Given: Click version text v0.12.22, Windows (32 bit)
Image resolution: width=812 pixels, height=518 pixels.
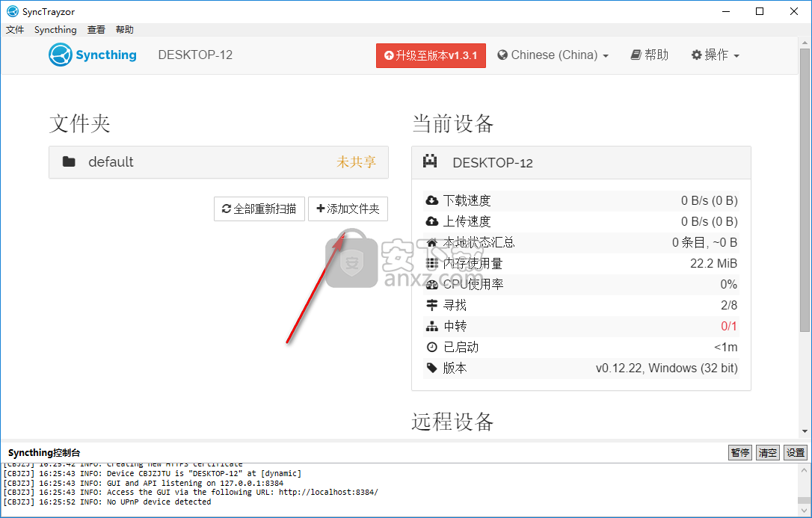Looking at the screenshot, I should click(666, 368).
